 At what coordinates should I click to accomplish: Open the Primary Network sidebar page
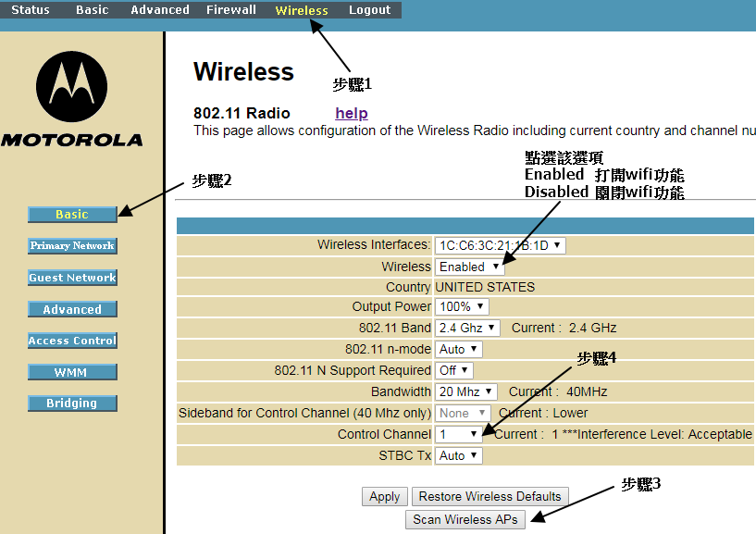tap(72, 246)
